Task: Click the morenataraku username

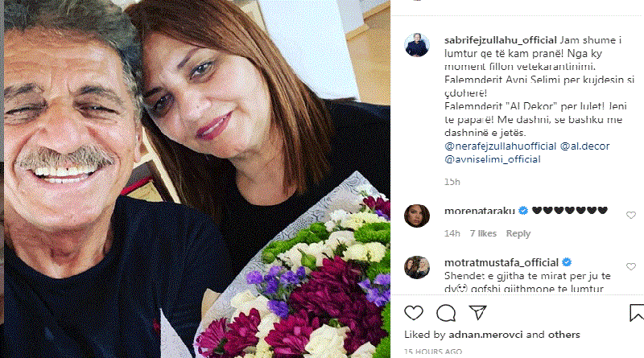Action: (x=480, y=211)
